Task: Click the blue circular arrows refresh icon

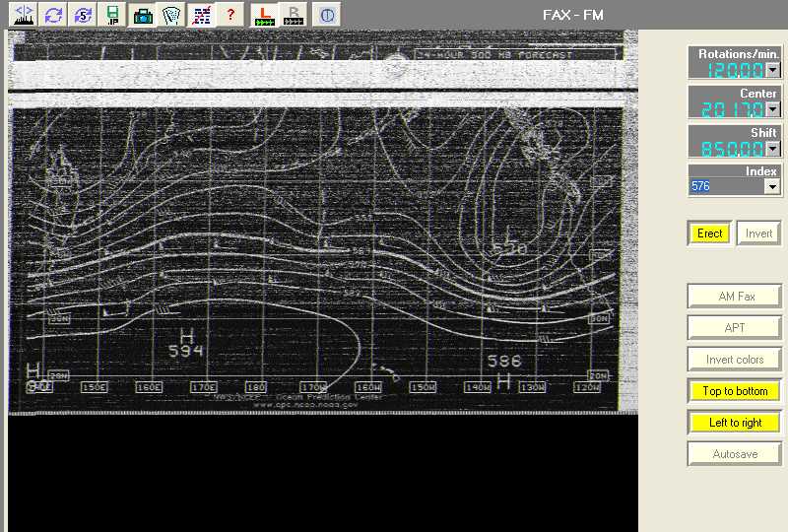Action: [53, 15]
